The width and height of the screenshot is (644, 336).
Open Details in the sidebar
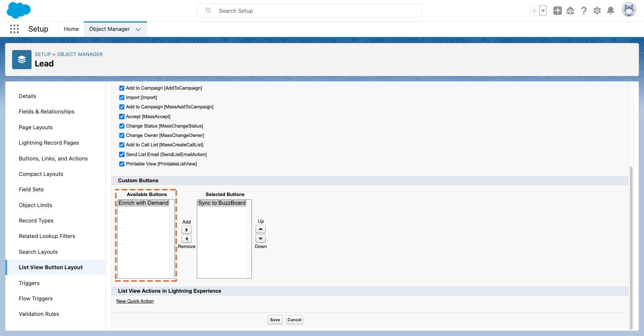pyautogui.click(x=28, y=96)
